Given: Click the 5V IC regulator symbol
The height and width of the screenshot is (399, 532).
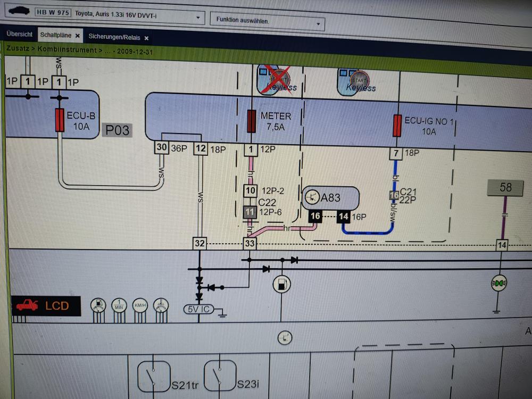Looking at the screenshot, I should 199,309.
